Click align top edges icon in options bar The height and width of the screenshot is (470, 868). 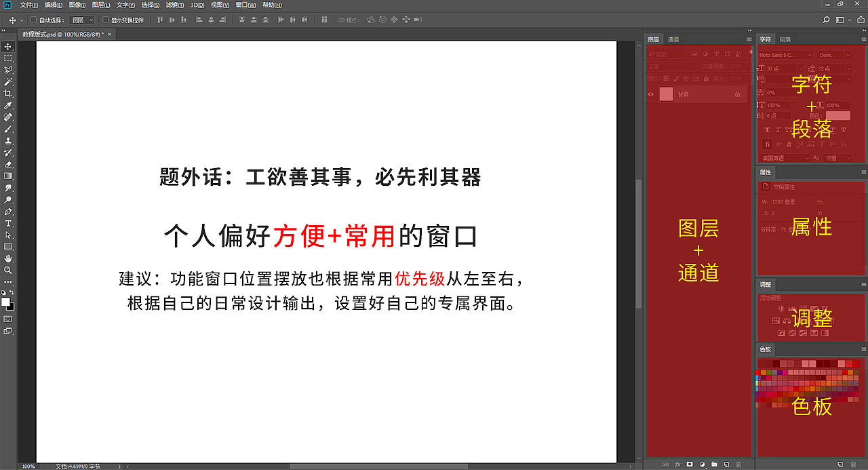pos(161,20)
